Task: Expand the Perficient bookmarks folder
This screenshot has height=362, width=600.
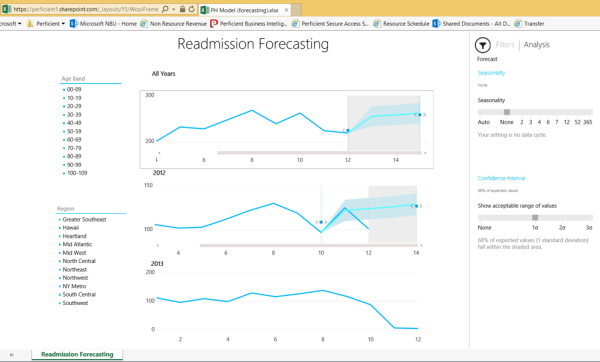Action: coord(46,24)
